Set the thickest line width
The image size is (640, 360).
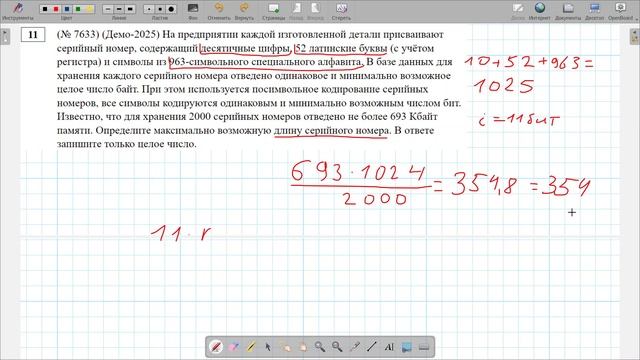[130, 9]
